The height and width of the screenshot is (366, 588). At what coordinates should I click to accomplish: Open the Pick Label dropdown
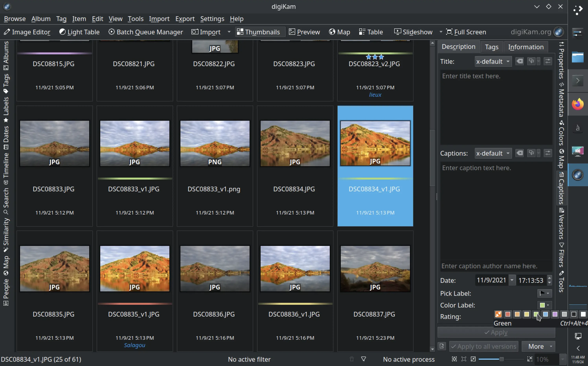point(544,293)
